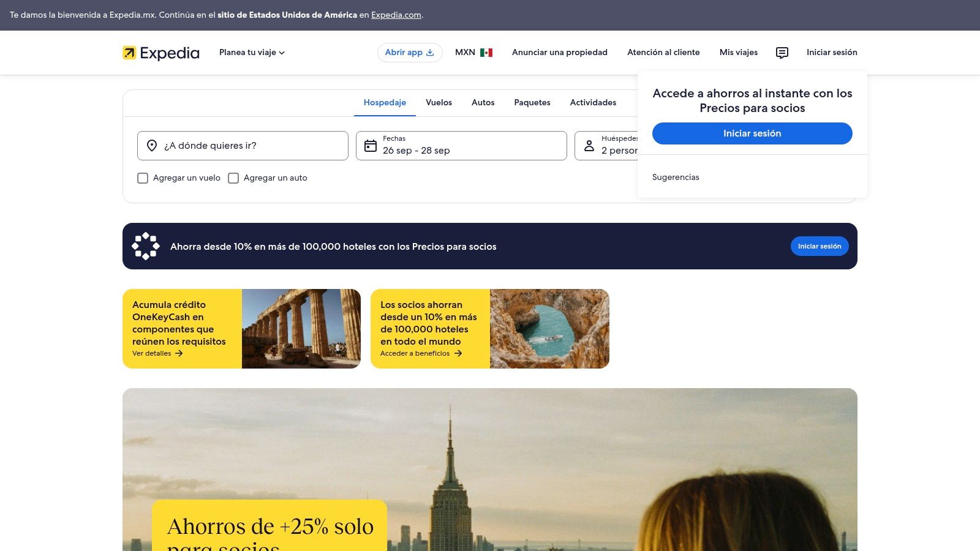Image resolution: width=980 pixels, height=551 pixels.
Task: Open the Huéspedes selector
Action: pos(606,146)
